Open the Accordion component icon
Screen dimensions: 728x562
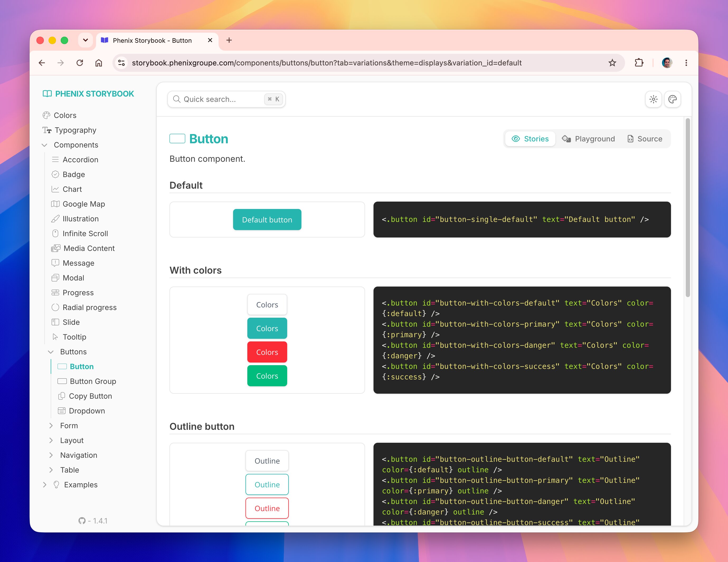55,160
